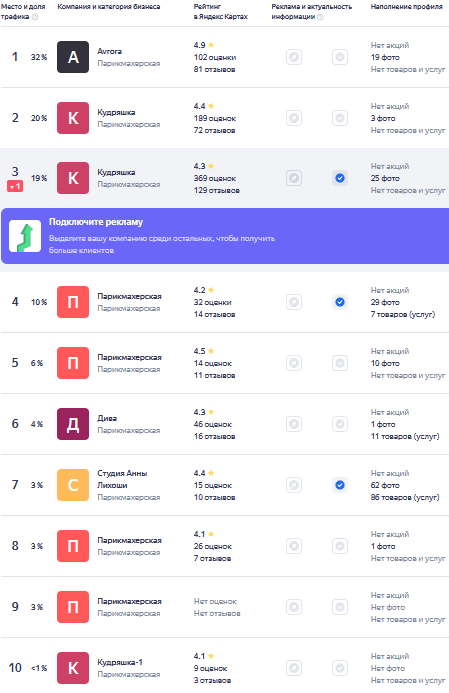Click the Avrora company logo icon
Image resolution: width=449 pixels, height=693 pixels.
pos(73,57)
